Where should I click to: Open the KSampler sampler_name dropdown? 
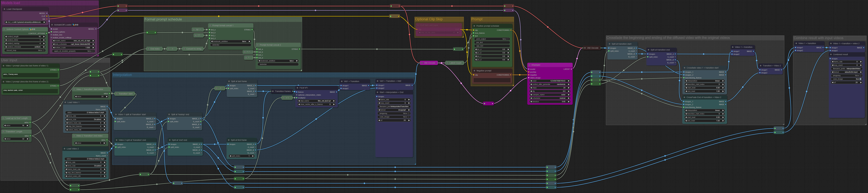[x=550, y=95]
